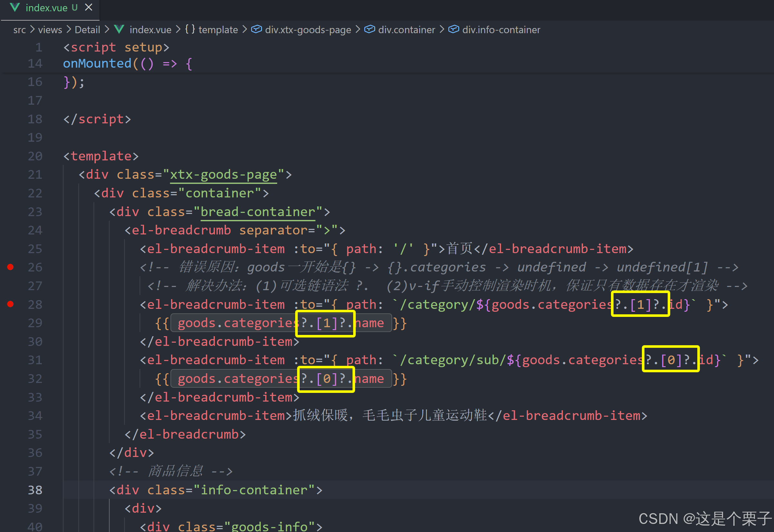Select index.vue in the breadcrumb path

pyautogui.click(x=150, y=30)
